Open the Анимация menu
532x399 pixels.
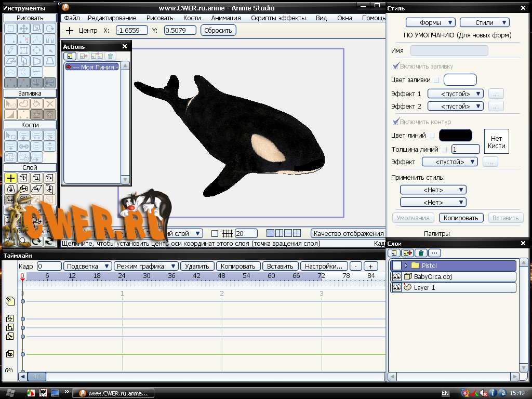[226, 18]
